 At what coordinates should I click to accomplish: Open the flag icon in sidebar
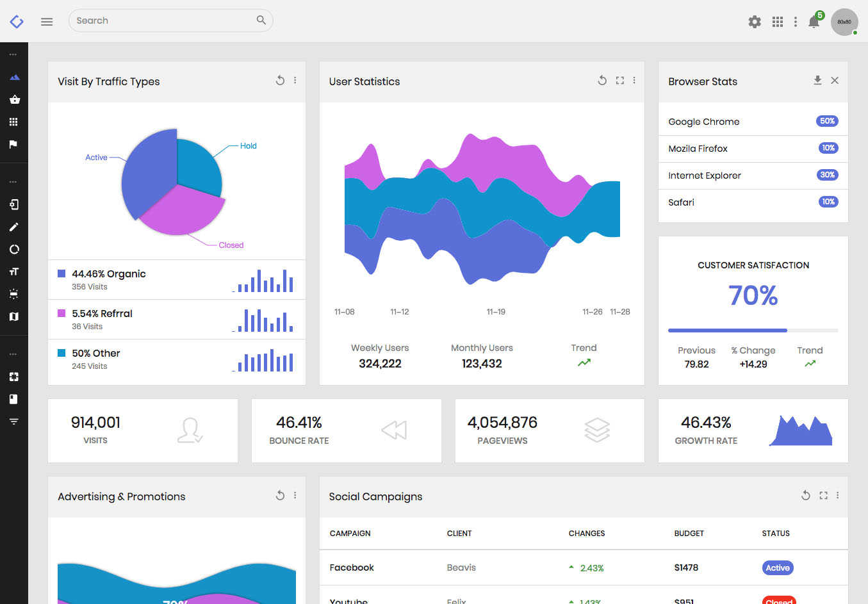coord(13,144)
